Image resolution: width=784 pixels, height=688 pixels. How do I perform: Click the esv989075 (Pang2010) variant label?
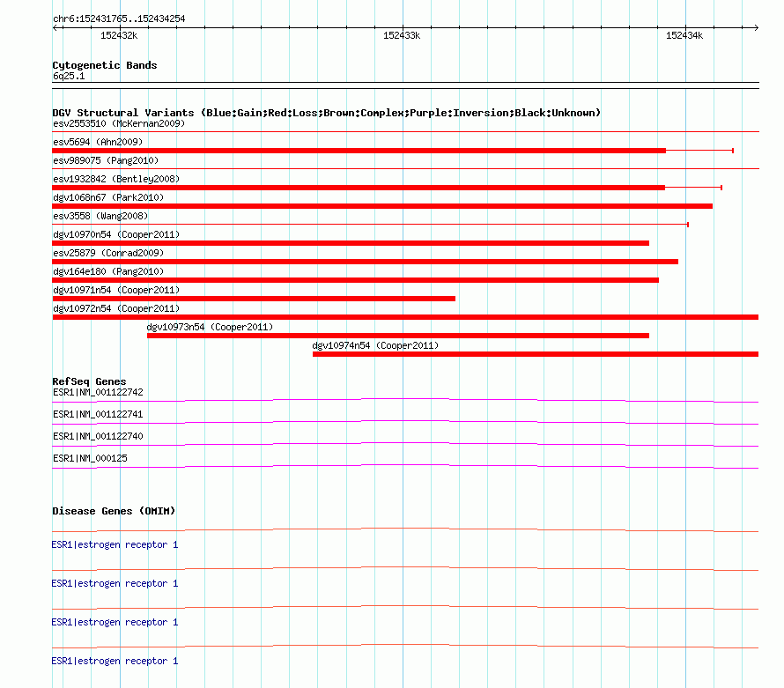[x=106, y=160]
